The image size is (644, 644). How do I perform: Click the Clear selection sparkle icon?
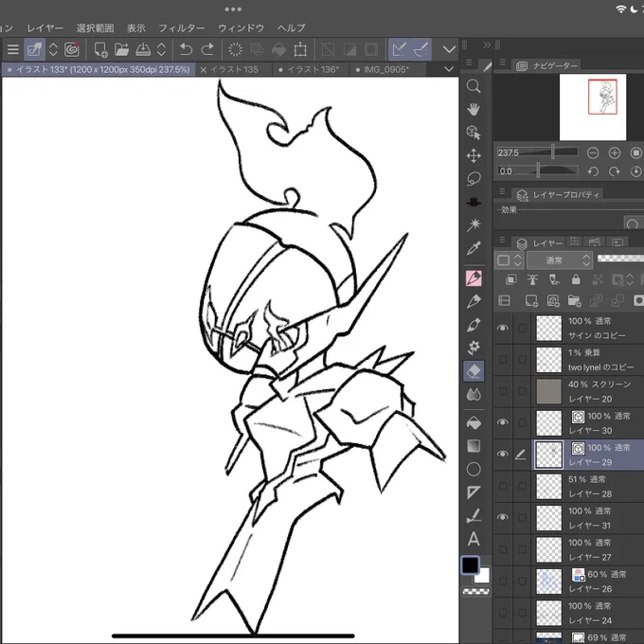coord(235,49)
